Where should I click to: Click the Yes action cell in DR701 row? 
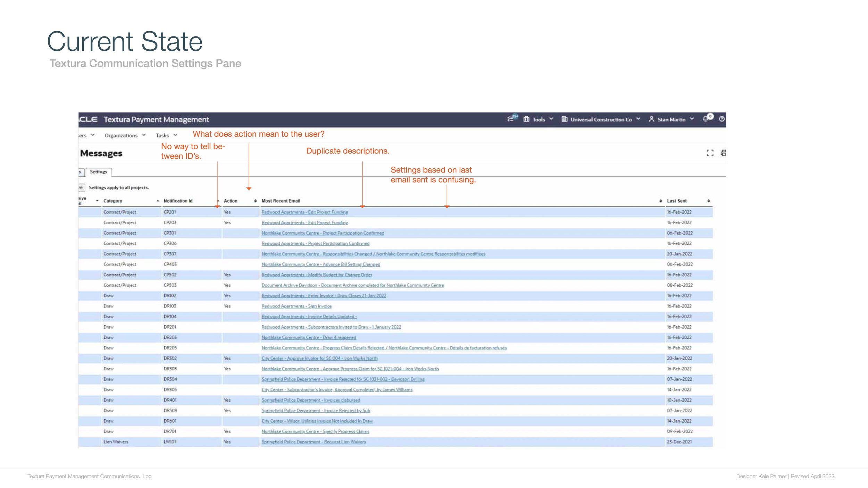pos(227,431)
